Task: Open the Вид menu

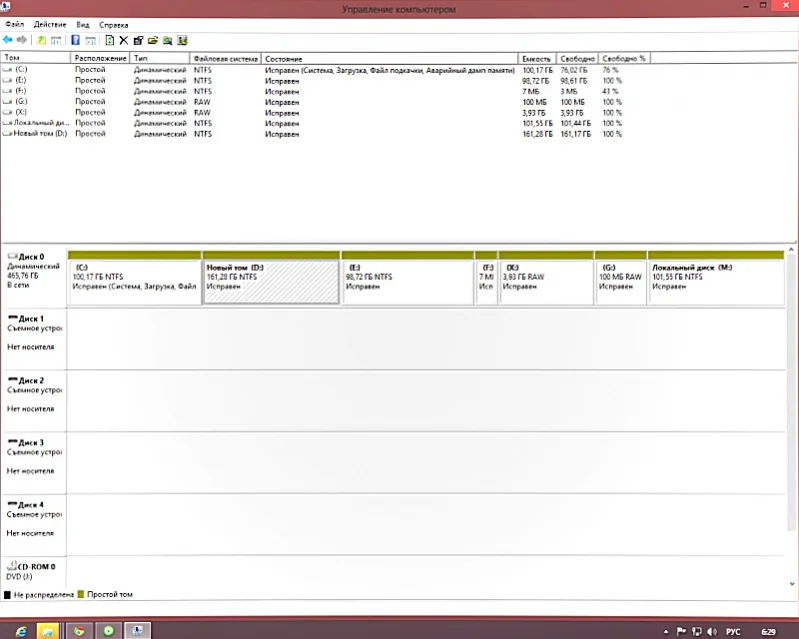Action: pos(83,24)
